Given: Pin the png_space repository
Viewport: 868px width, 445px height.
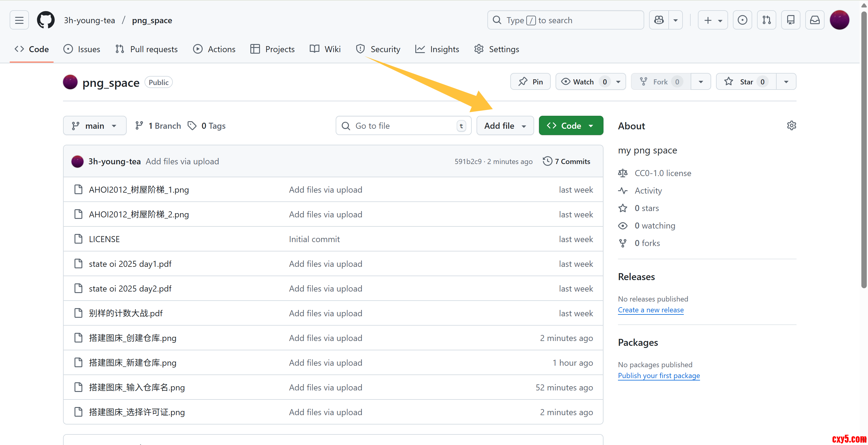Looking at the screenshot, I should click(x=531, y=82).
